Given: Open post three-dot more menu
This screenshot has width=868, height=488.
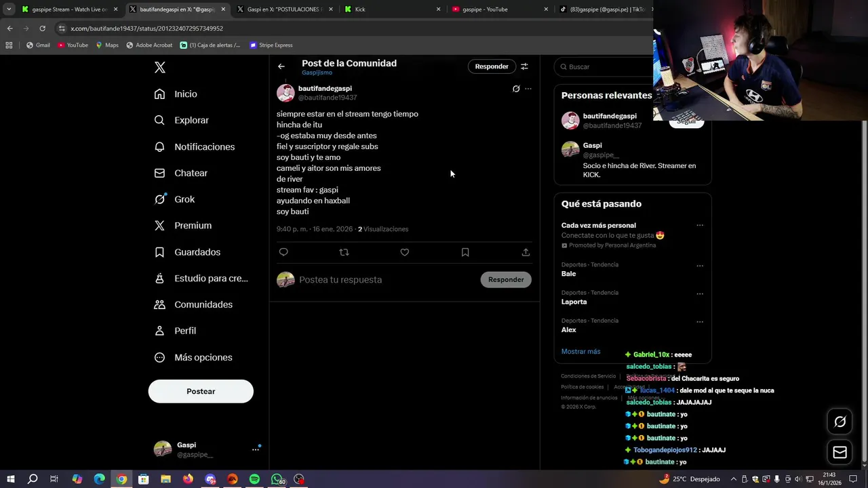Looking at the screenshot, I should click(x=528, y=89).
